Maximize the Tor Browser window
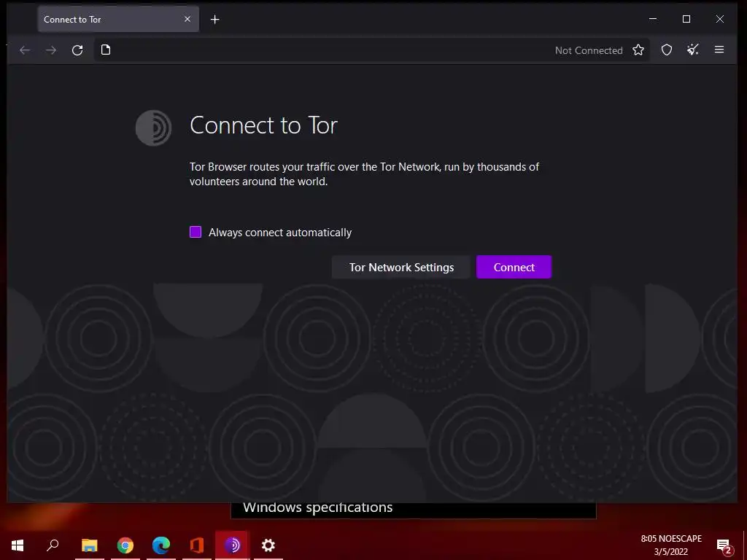The width and height of the screenshot is (747, 560). (686, 19)
